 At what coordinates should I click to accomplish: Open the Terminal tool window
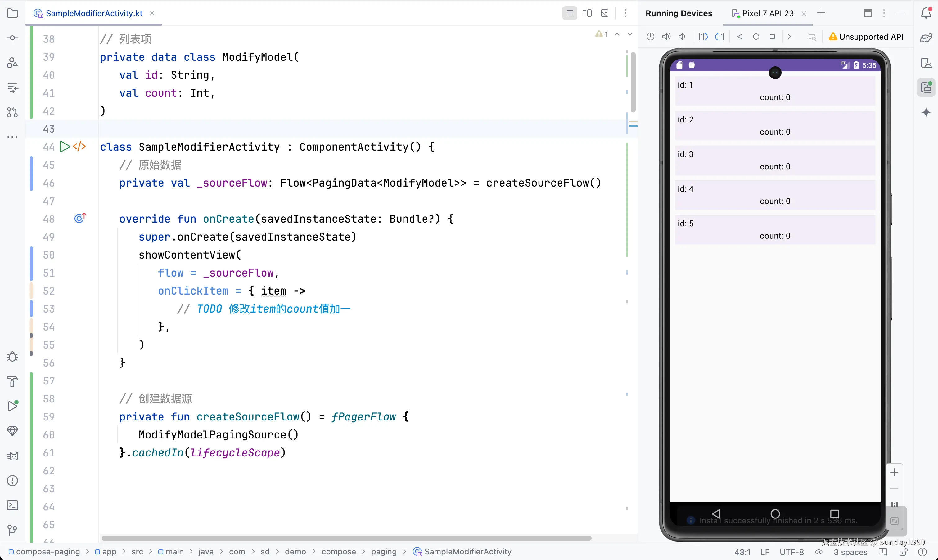pos(12,505)
